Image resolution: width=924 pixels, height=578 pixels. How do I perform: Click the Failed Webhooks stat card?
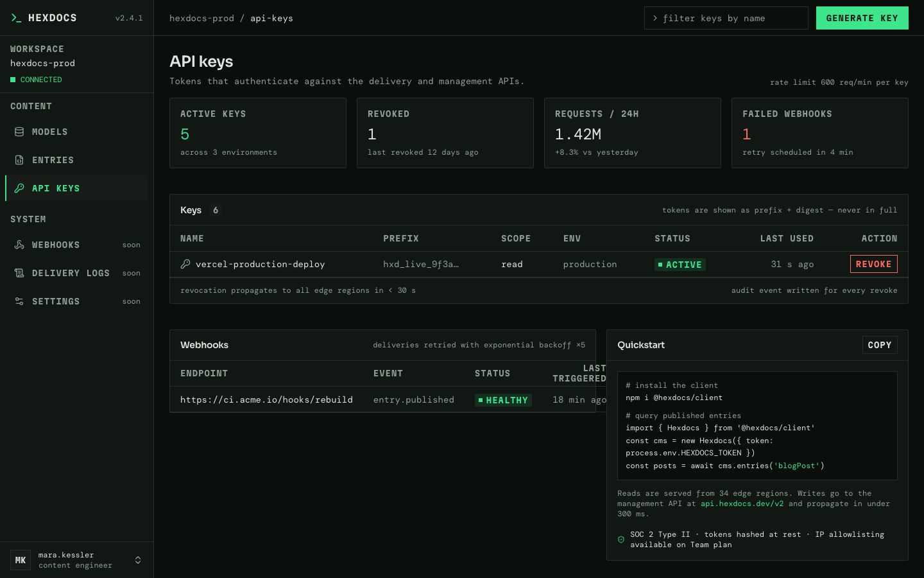tap(820, 133)
